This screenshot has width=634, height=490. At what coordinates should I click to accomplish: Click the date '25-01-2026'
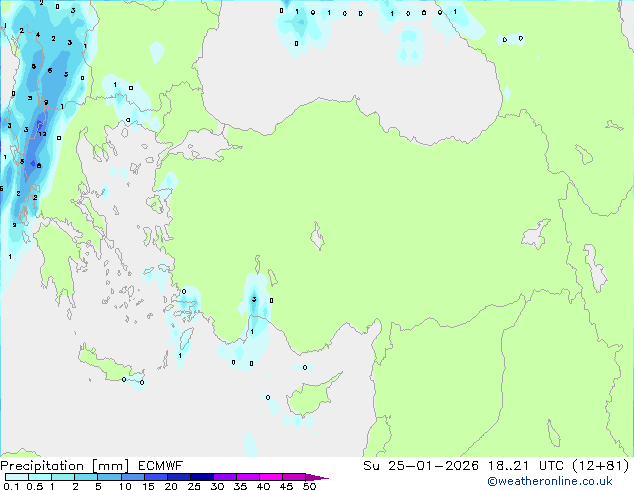click(x=433, y=466)
